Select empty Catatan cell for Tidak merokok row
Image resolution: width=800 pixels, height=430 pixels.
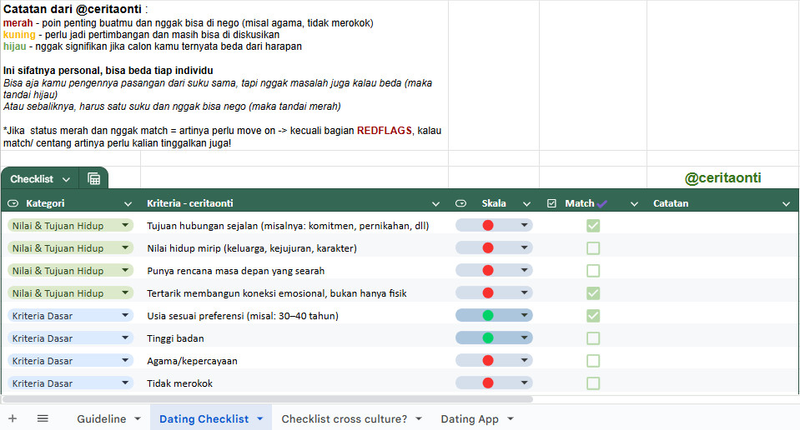(722, 383)
